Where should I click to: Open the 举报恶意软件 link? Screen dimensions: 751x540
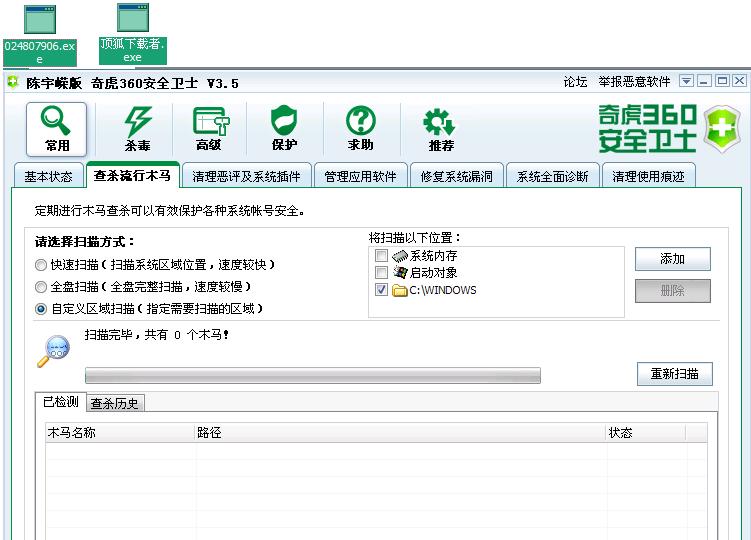pyautogui.click(x=634, y=82)
